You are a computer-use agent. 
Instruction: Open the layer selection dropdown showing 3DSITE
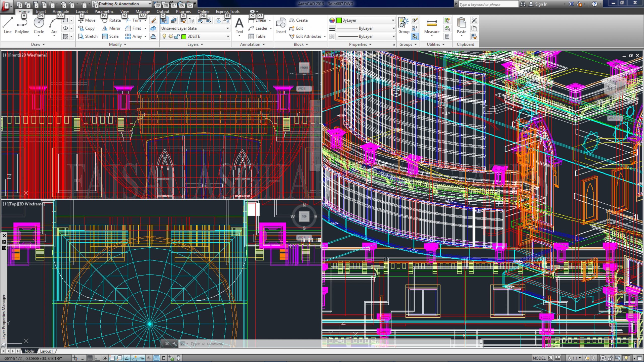(227, 36)
